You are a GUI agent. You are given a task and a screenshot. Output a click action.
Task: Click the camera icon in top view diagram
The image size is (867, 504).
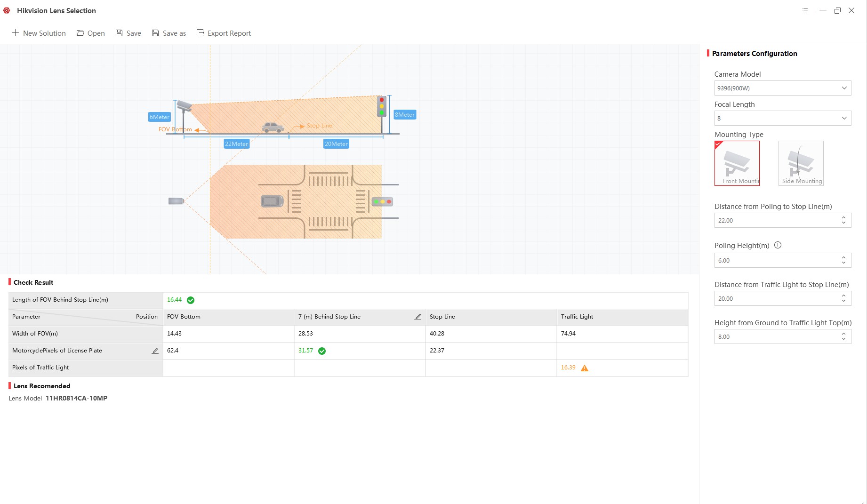(176, 201)
